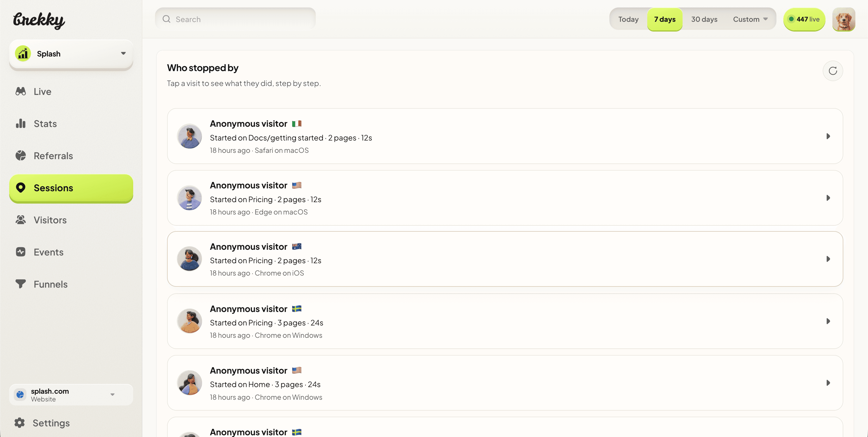The image size is (868, 437).
Task: Expand the Sweden Pricing session arrow
Action: (x=828, y=321)
